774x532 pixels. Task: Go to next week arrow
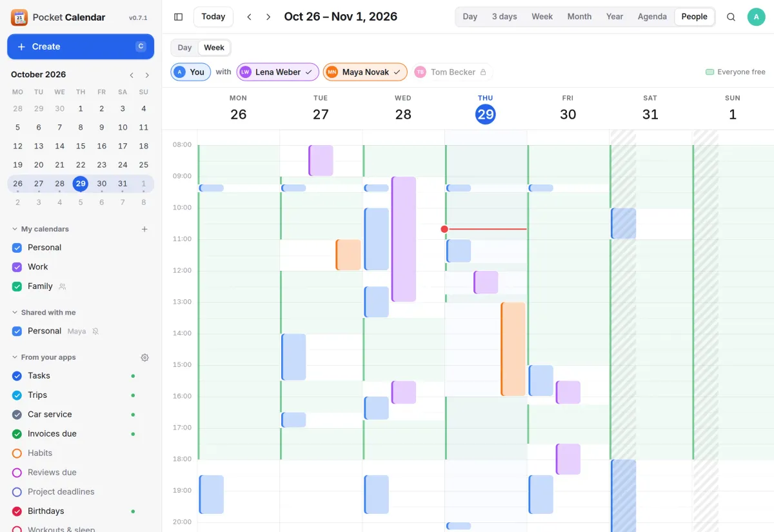268,17
